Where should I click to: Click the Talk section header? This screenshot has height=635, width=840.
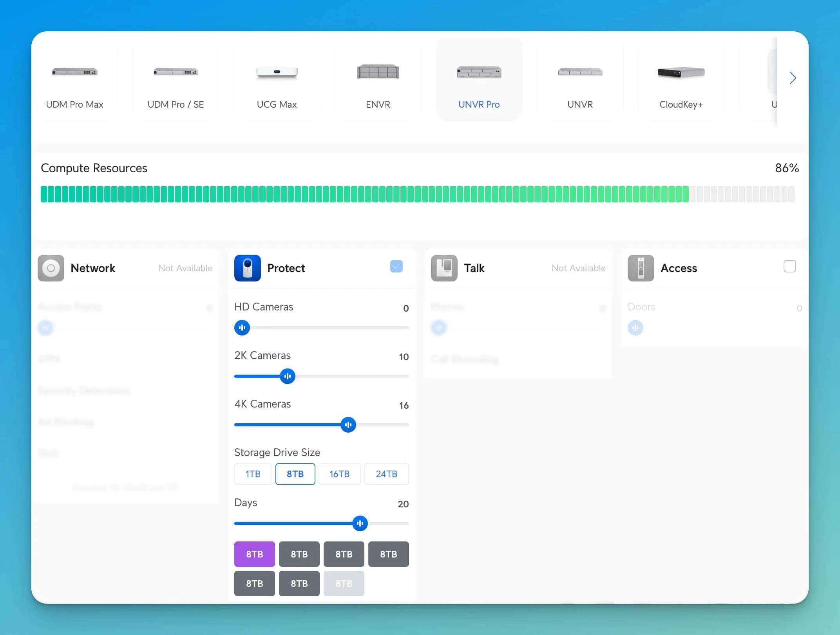474,268
